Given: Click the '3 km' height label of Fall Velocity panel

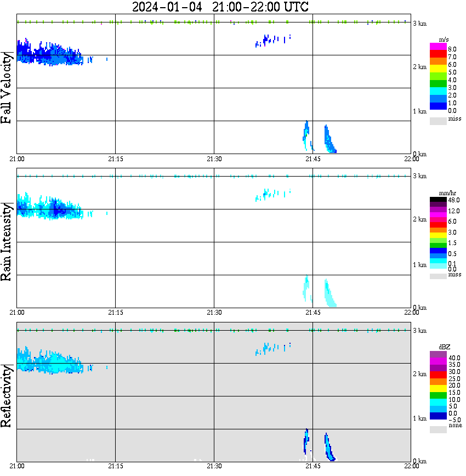Looking at the screenshot, I should (x=419, y=24).
